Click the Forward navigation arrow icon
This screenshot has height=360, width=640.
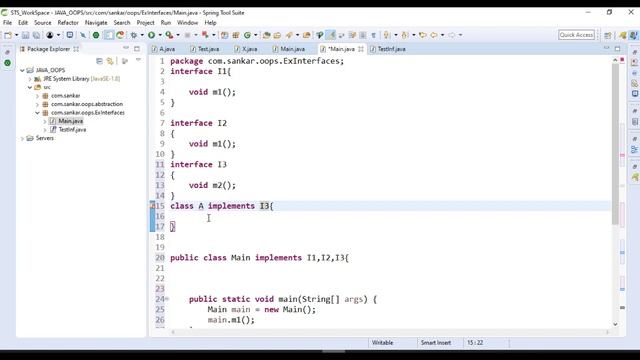click(451, 35)
